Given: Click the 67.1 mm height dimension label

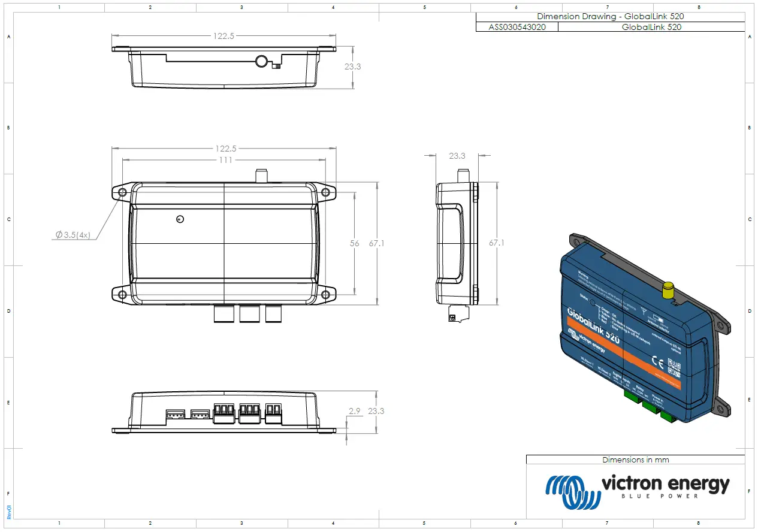Looking at the screenshot, I should pos(376,243).
